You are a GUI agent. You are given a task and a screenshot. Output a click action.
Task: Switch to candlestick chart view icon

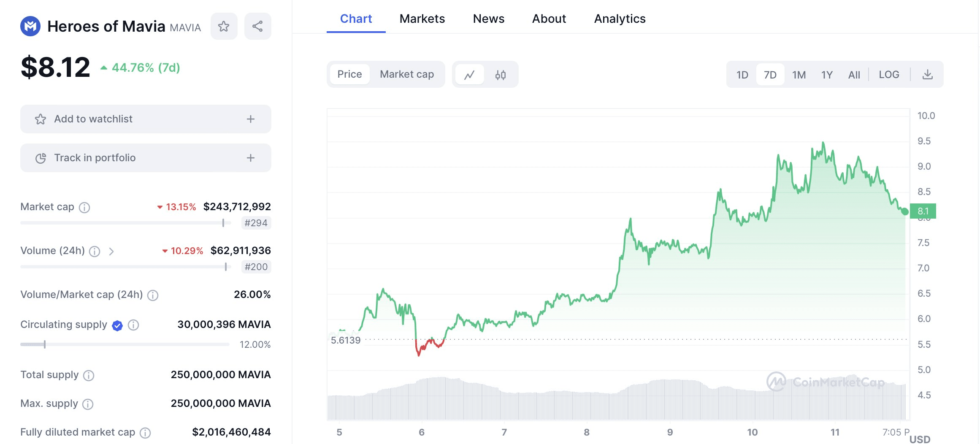[x=501, y=75]
